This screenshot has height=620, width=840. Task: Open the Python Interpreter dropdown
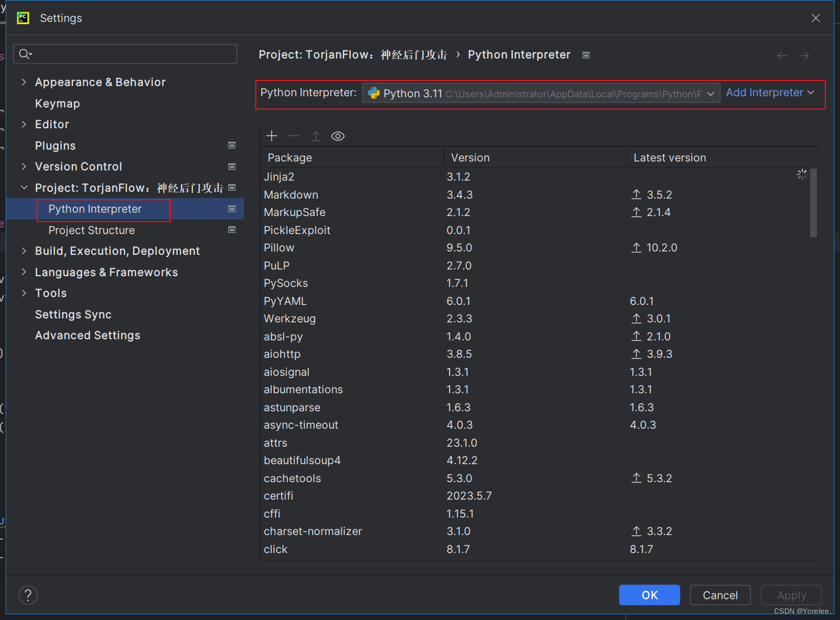(541, 93)
